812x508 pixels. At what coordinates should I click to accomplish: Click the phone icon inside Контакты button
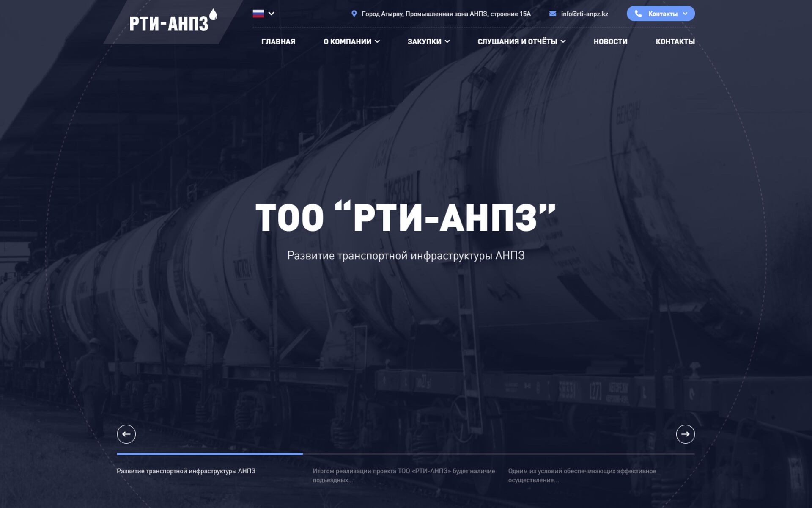(639, 13)
